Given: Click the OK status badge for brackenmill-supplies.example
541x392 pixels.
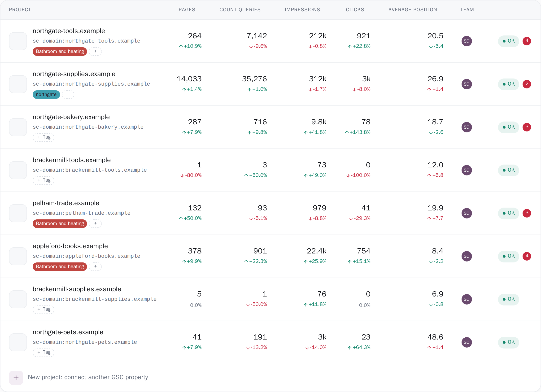Looking at the screenshot, I should [509, 299].
